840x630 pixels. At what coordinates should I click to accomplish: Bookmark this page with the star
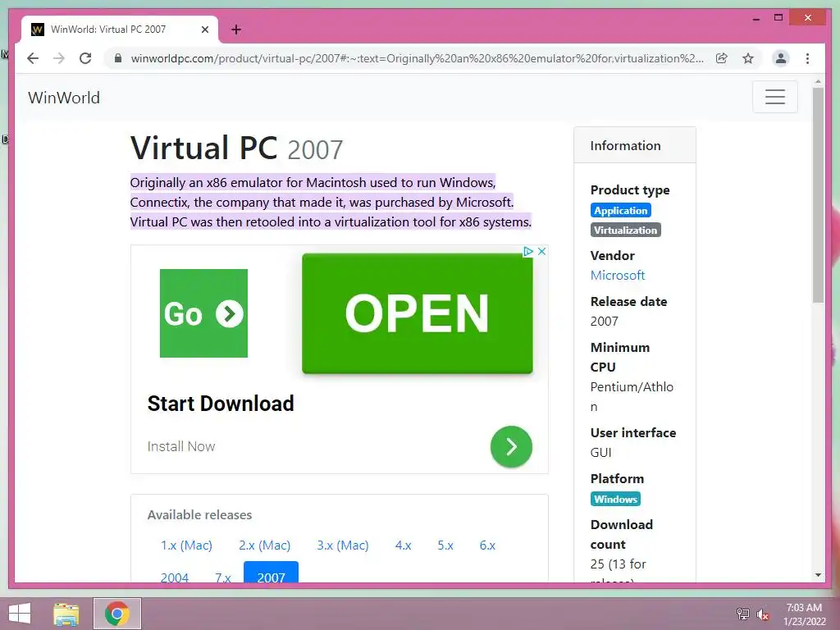[748, 58]
